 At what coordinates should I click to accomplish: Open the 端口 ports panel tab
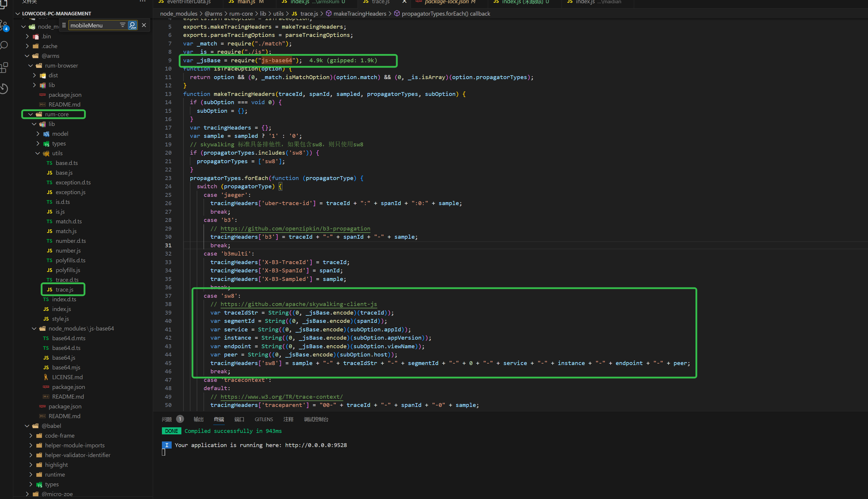click(239, 419)
